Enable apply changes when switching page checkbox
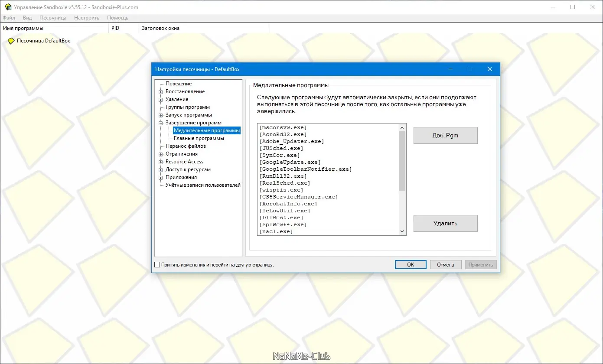The height and width of the screenshot is (364, 603). pos(157,264)
